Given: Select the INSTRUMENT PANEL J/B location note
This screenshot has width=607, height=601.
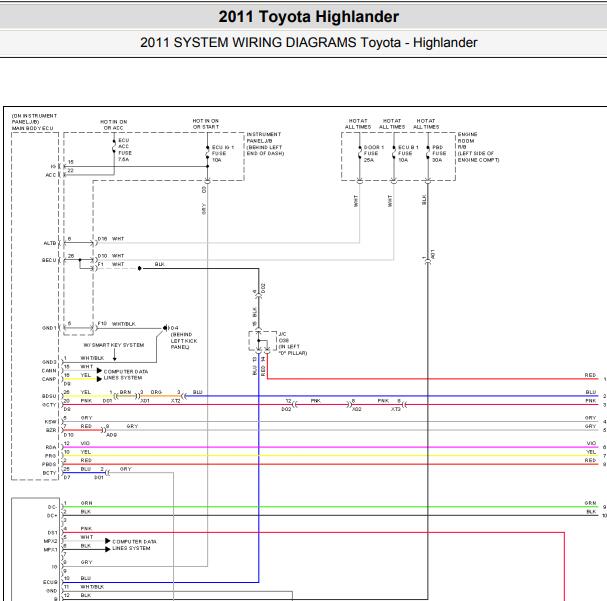Looking at the screenshot, I should point(265,144).
